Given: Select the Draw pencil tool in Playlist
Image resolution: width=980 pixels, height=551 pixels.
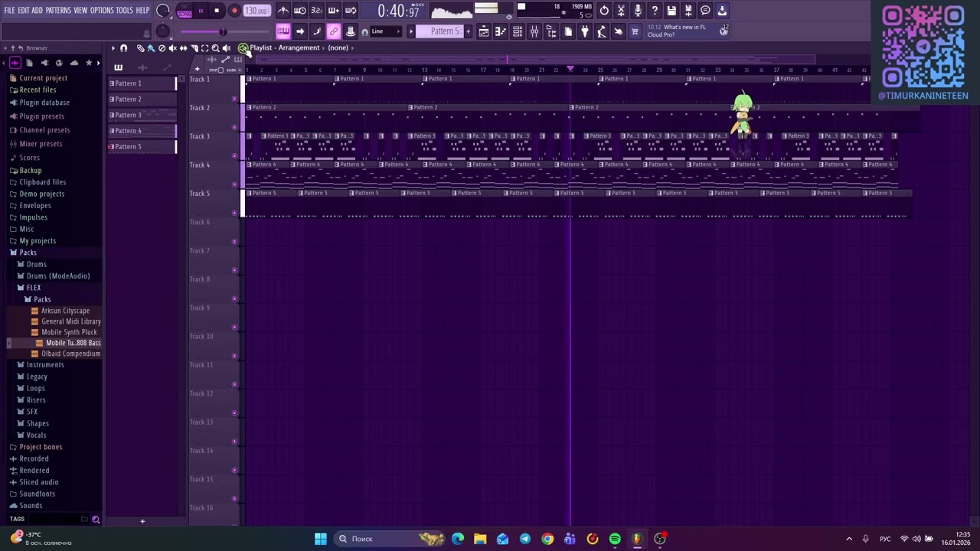Looking at the screenshot, I should coord(140,48).
